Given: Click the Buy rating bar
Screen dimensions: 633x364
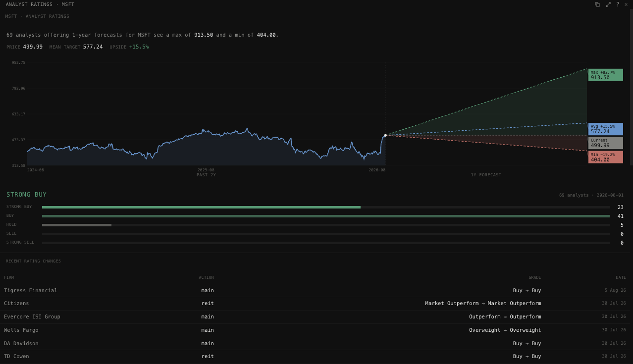Looking at the screenshot, I should 326,216.
